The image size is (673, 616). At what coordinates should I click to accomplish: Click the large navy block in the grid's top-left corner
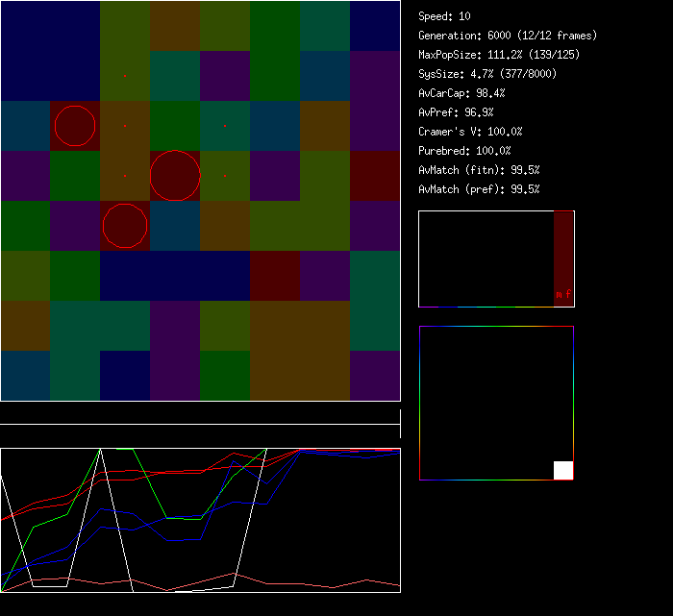[50, 50]
